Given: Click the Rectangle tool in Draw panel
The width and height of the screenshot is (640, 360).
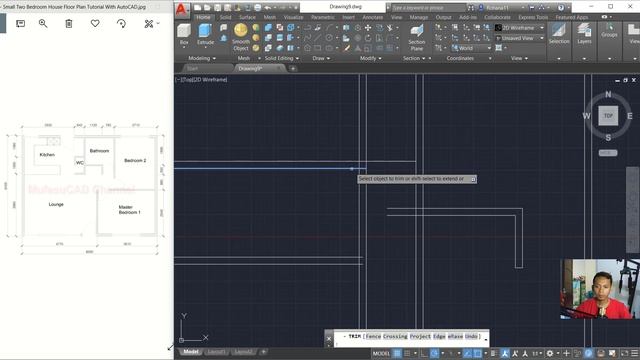Looking at the screenshot, I should 318,48.
